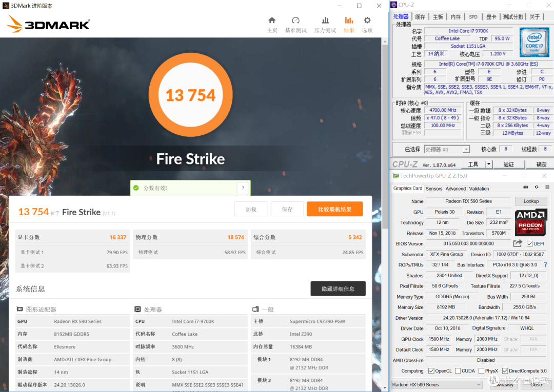
Task: Click the CPU-Z validate (验证) button
Action: 508,164
